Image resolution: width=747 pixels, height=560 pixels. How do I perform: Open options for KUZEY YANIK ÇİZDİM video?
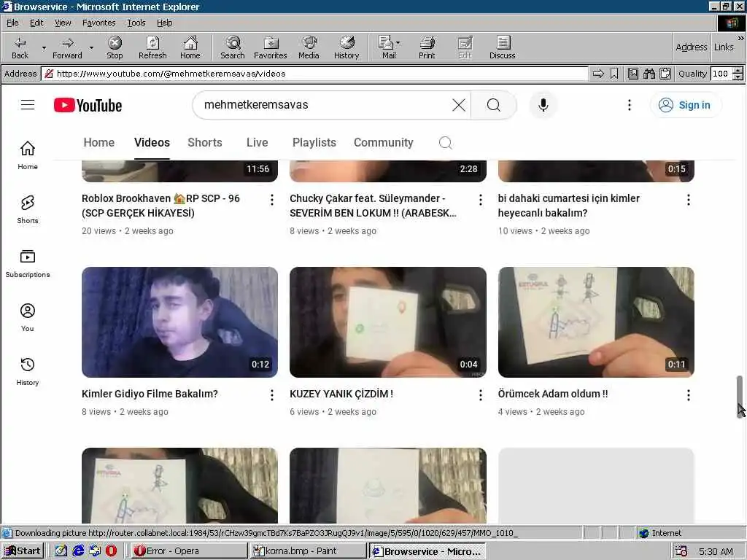[480, 394]
